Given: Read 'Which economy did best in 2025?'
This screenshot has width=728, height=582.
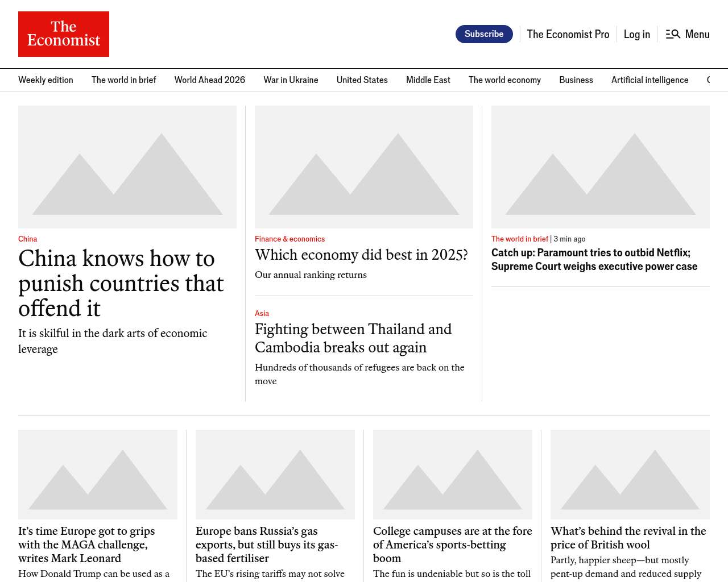Looking at the screenshot, I should click(x=361, y=255).
